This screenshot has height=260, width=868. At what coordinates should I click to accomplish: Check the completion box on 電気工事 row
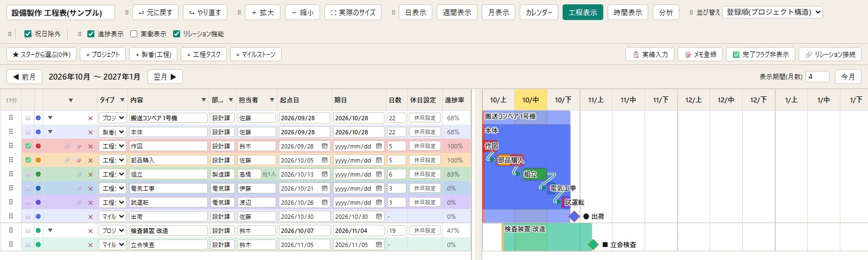tap(28, 188)
